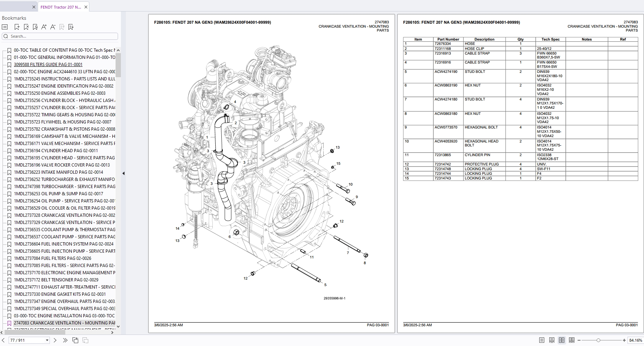This screenshot has height=346, width=644.
Task: Click the Collapse all bookmarks icon
Action: pos(62,27)
